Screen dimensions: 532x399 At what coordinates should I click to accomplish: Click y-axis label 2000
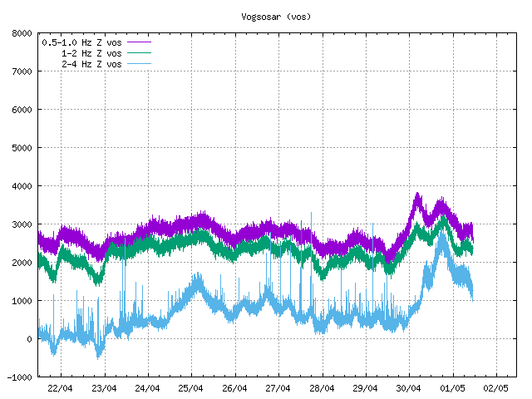click(22, 263)
